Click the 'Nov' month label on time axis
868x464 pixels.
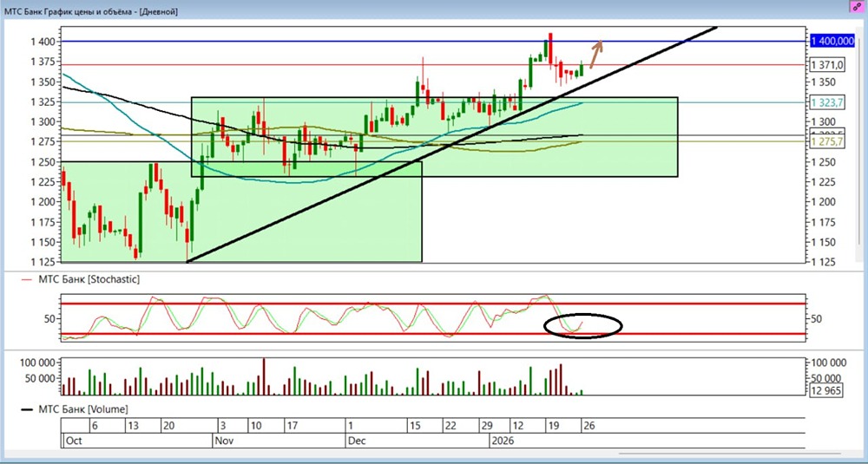(x=223, y=441)
